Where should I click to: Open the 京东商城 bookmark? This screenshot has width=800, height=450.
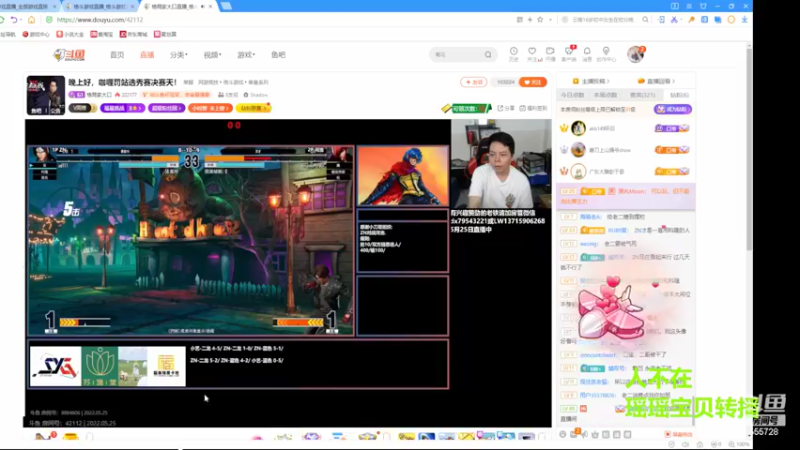point(133,34)
